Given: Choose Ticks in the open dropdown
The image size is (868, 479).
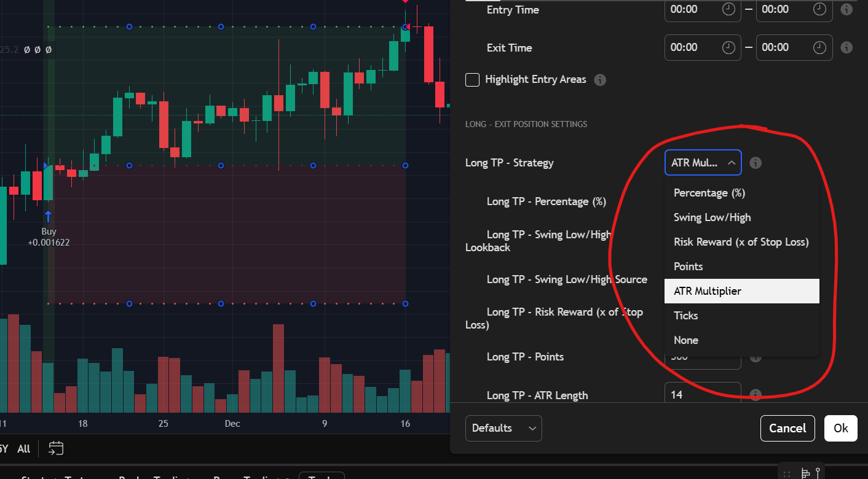Looking at the screenshot, I should click(685, 315).
